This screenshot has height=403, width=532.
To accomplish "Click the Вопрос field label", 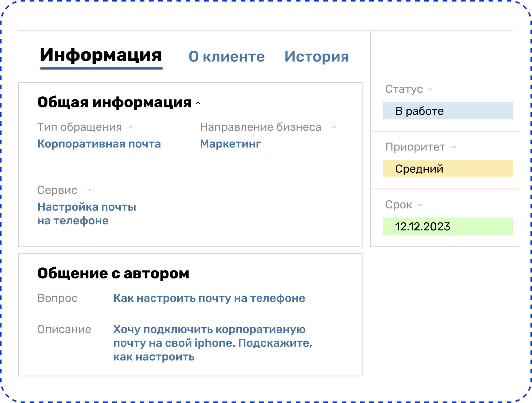I will tap(58, 298).
